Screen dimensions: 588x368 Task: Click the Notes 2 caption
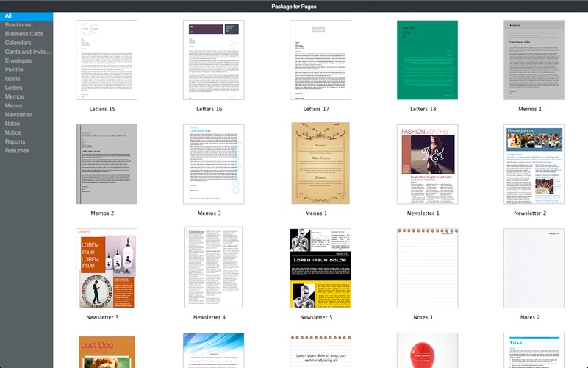530,317
